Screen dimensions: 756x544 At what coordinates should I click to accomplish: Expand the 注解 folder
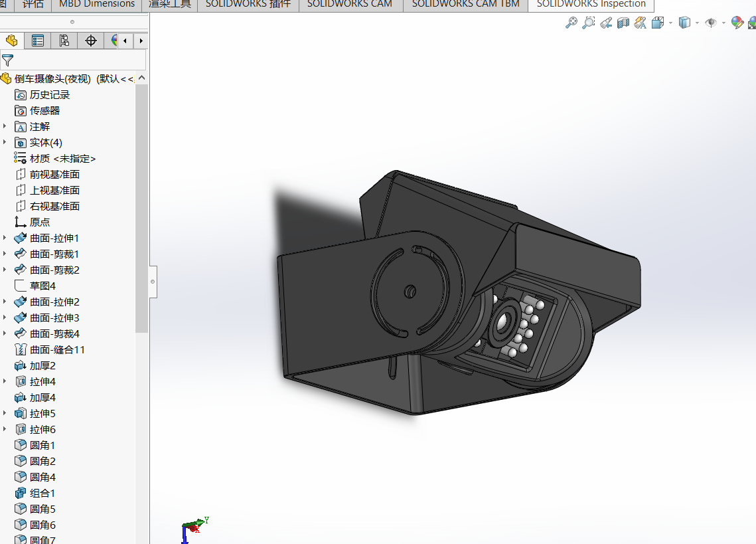tap(5, 126)
